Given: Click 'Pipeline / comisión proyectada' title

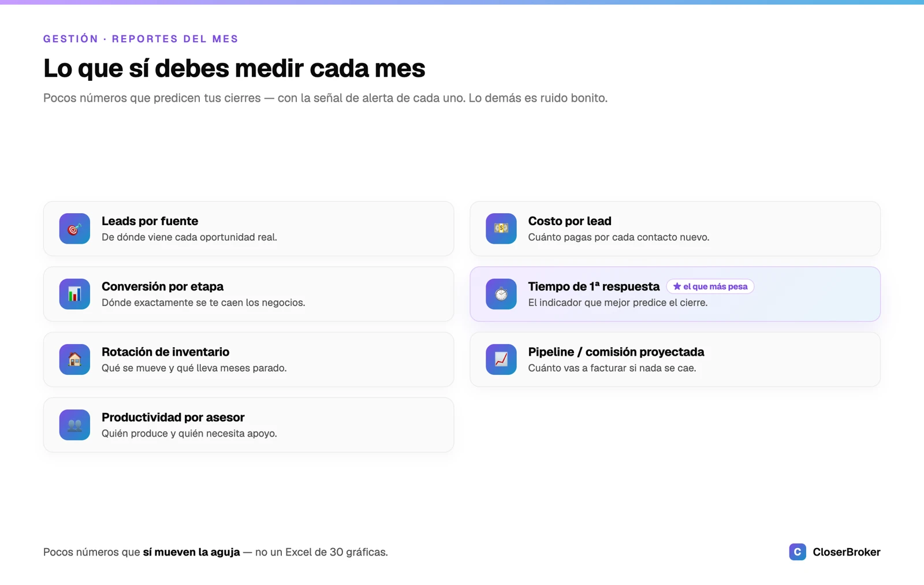Looking at the screenshot, I should [x=616, y=352].
